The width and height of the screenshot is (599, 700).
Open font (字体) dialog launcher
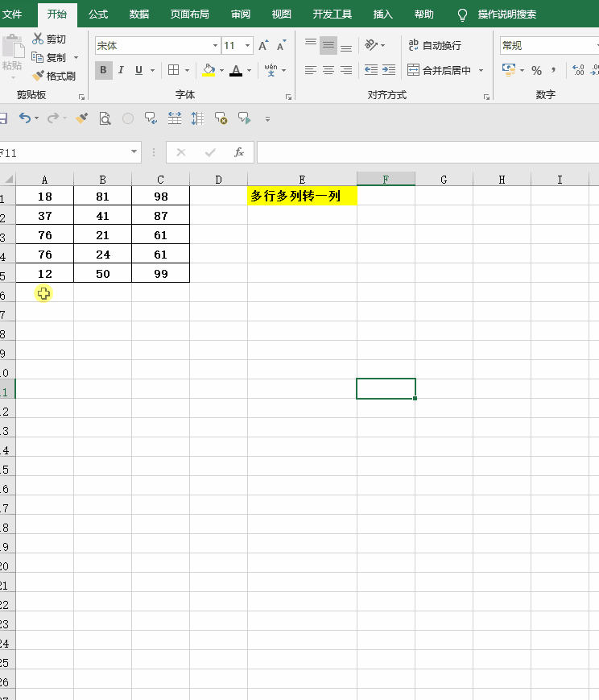pos(289,97)
